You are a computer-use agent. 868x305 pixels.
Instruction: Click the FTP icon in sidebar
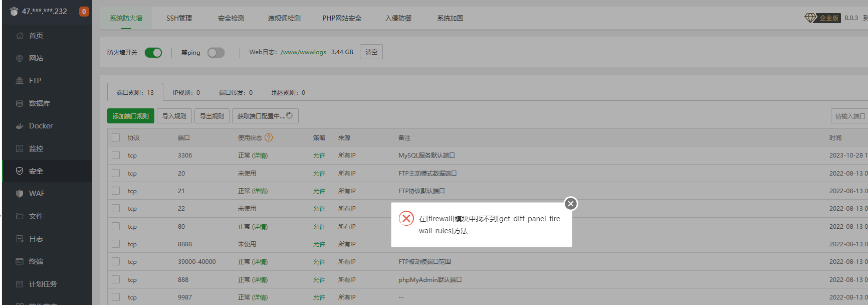point(20,81)
